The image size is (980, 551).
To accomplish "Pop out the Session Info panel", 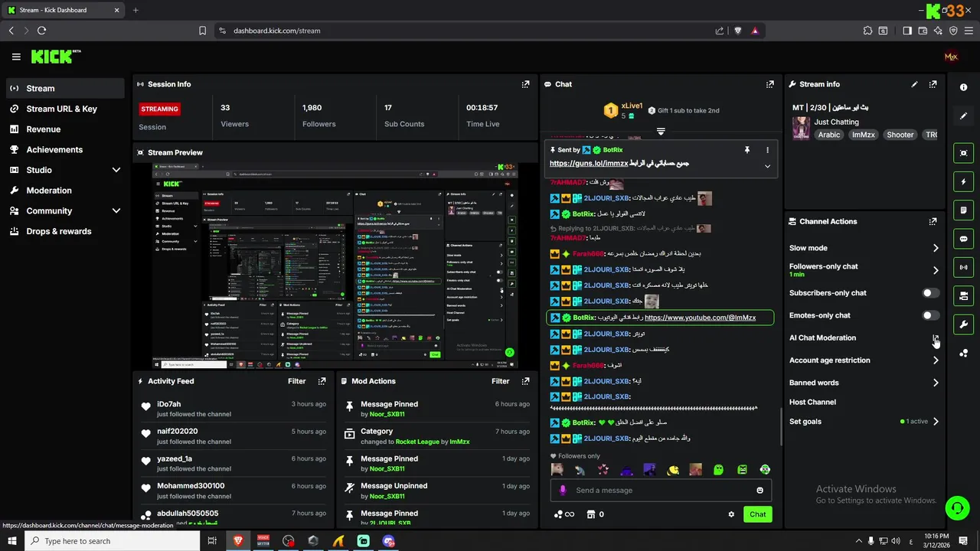I will pyautogui.click(x=525, y=84).
